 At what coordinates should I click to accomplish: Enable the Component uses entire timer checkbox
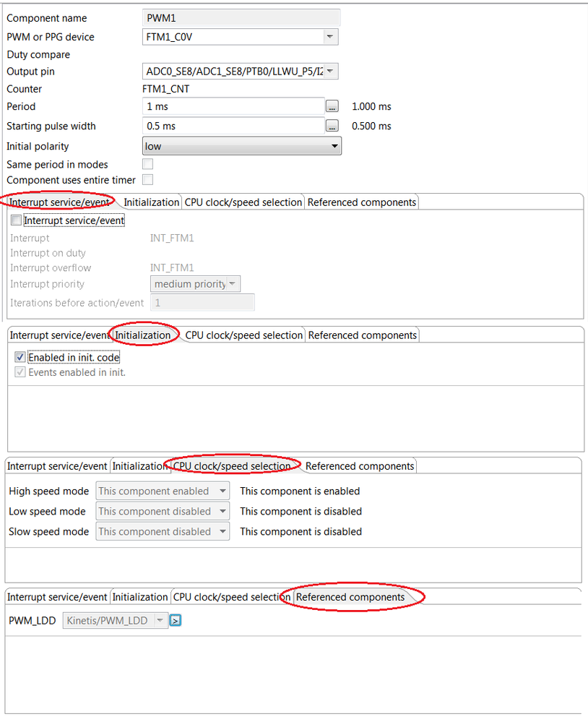coord(148,180)
